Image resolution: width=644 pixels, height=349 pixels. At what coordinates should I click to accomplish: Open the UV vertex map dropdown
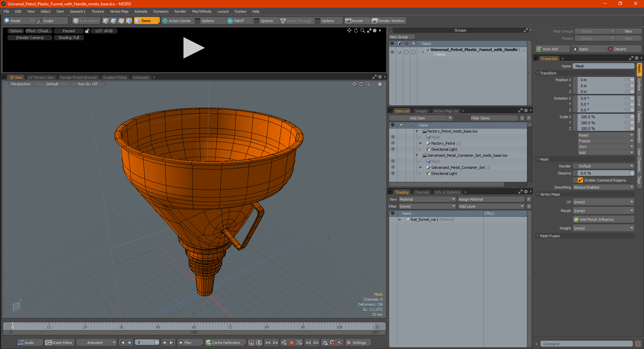pos(603,202)
